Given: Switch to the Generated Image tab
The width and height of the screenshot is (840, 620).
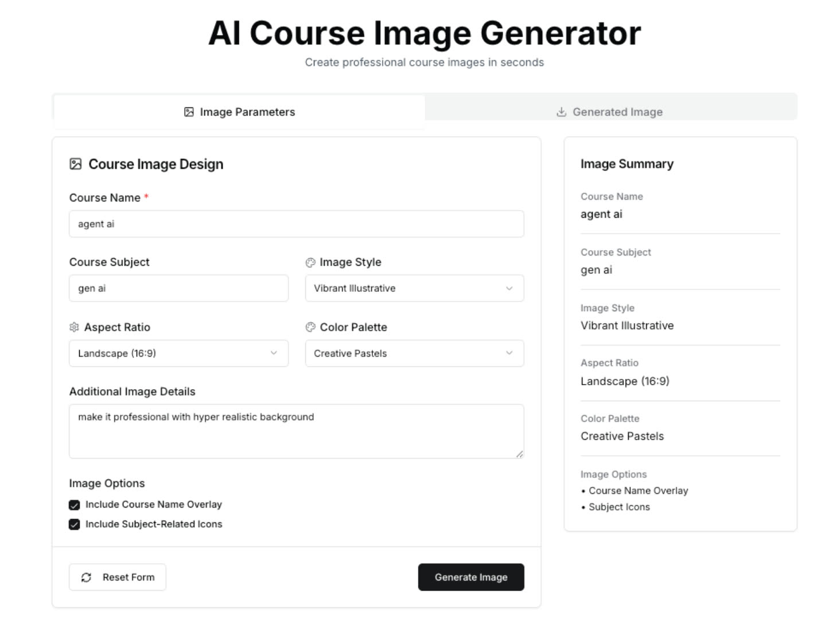Looking at the screenshot, I should click(610, 112).
